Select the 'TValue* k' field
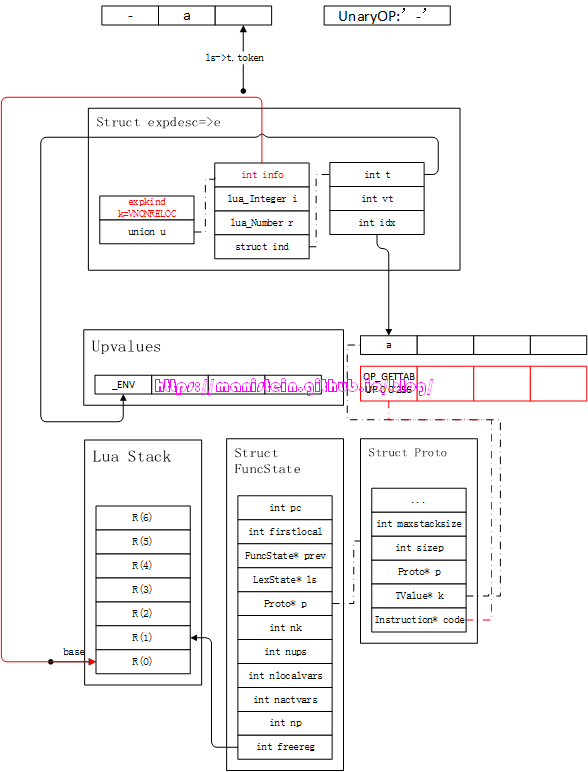588x772 pixels. pos(419,596)
